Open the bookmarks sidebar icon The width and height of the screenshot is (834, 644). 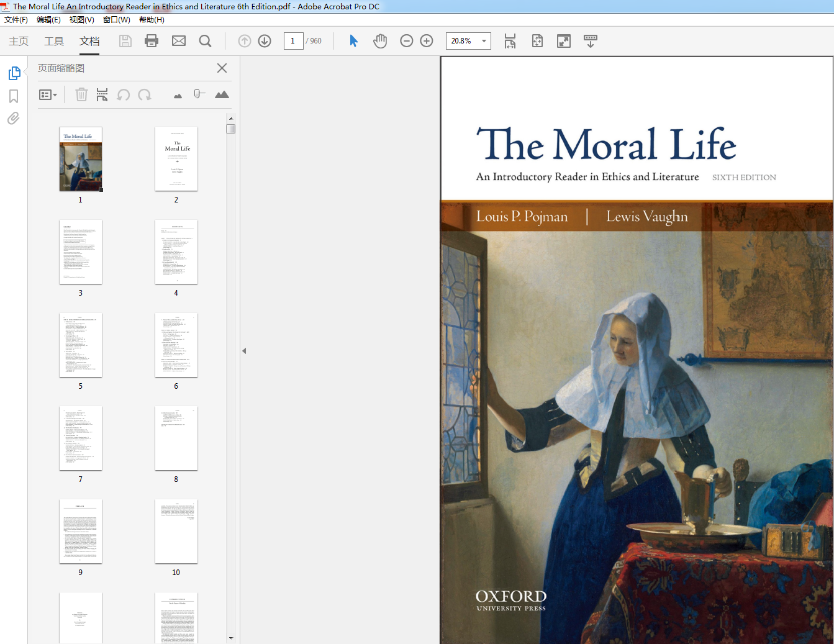coord(14,96)
